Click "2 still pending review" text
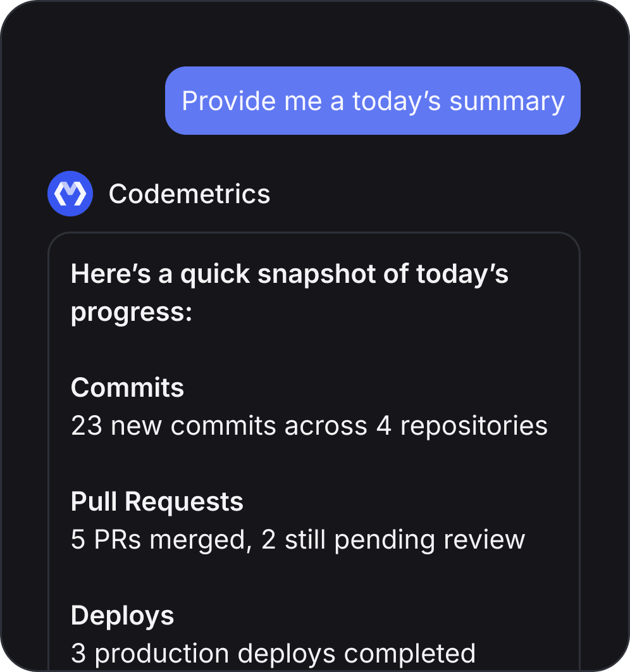Image resolution: width=630 pixels, height=672 pixels. tap(393, 540)
